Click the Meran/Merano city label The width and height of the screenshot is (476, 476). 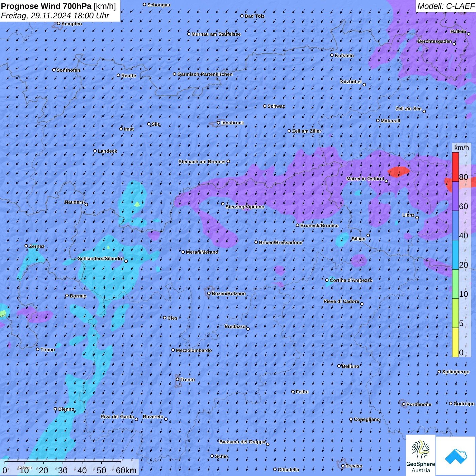(202, 252)
